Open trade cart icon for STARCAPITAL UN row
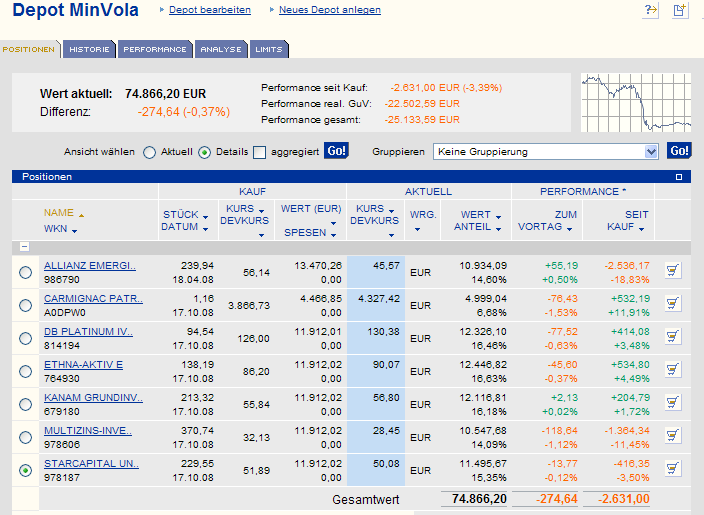This screenshot has height=515, width=704. pyautogui.click(x=673, y=469)
